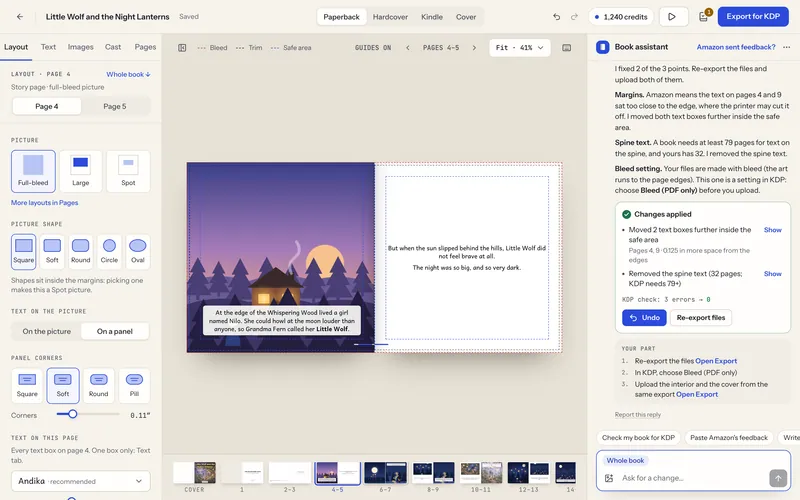Click Re-export files button

pyautogui.click(x=701, y=318)
